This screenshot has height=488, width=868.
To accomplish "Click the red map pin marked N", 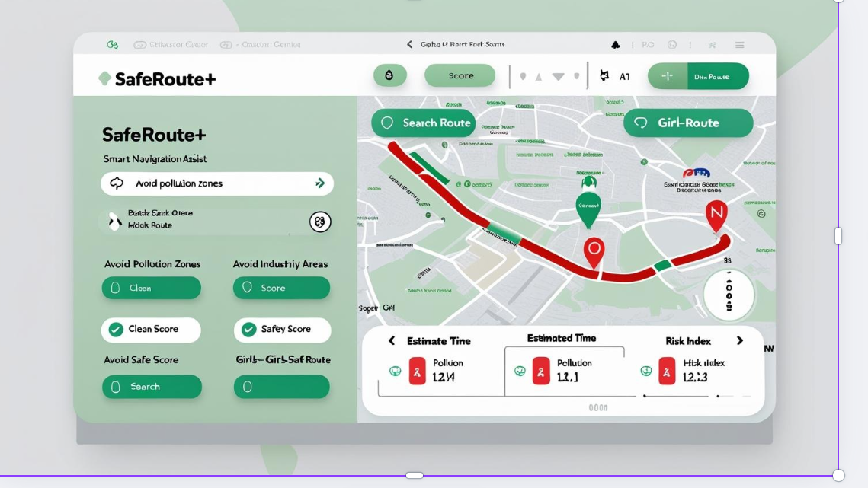I will pos(716,215).
